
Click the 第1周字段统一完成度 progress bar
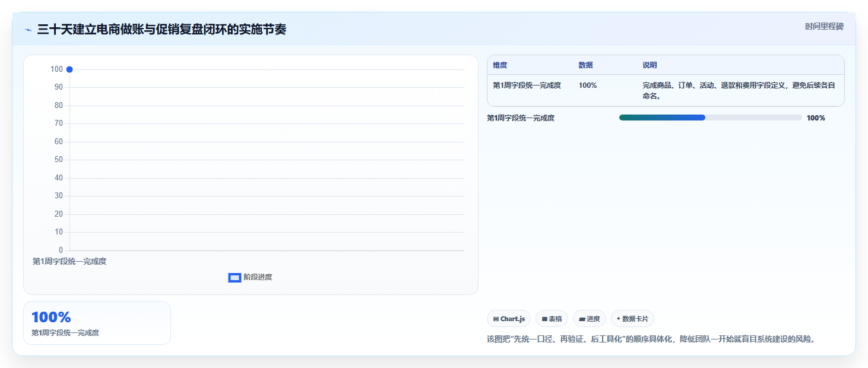coord(710,118)
